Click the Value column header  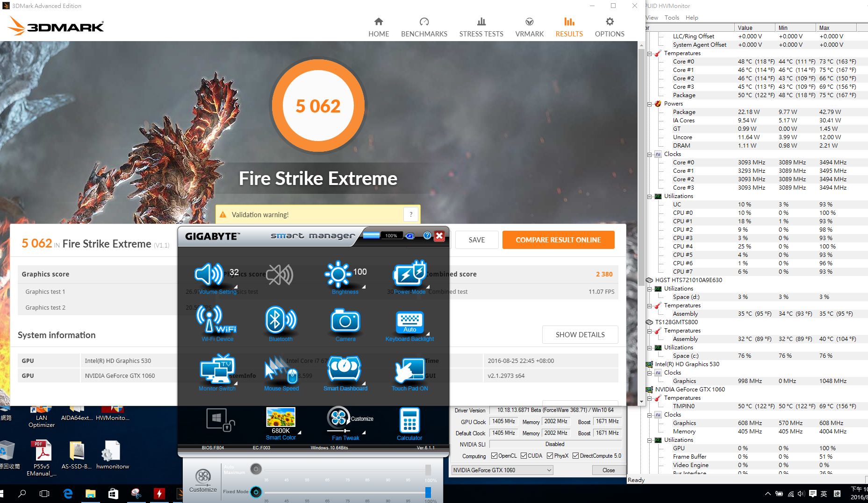pos(753,28)
